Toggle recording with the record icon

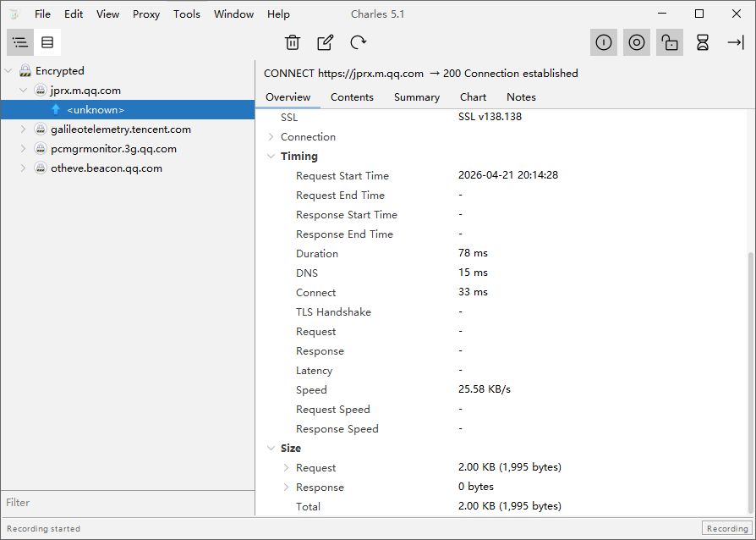[637, 42]
